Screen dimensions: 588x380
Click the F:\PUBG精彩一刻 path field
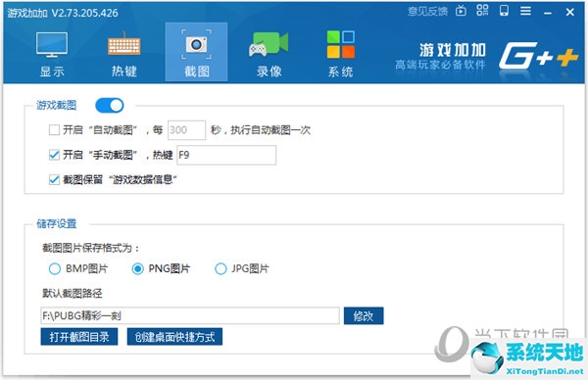190,315
